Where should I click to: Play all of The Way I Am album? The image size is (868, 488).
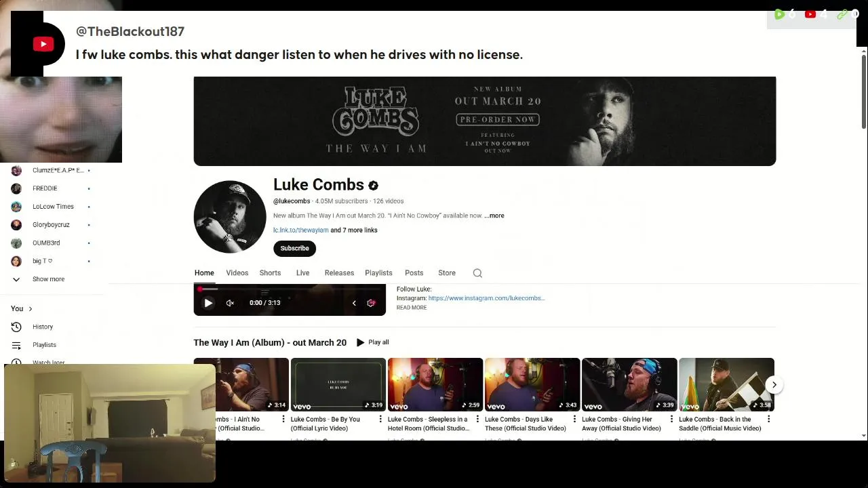373,342
